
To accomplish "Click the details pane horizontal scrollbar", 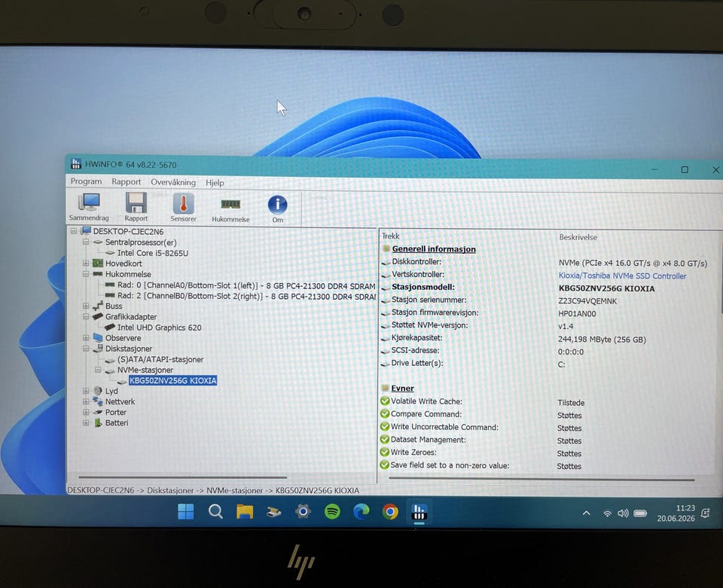I will [541, 480].
